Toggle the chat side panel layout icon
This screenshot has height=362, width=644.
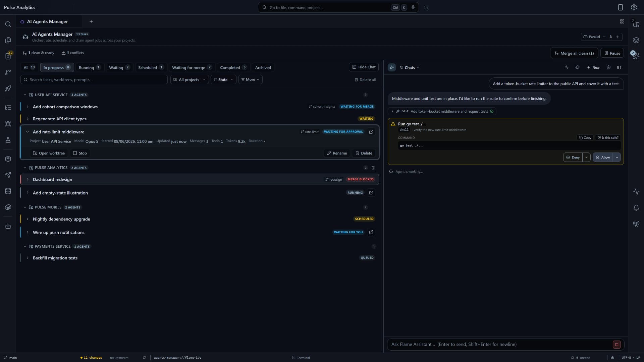pyautogui.click(x=619, y=67)
